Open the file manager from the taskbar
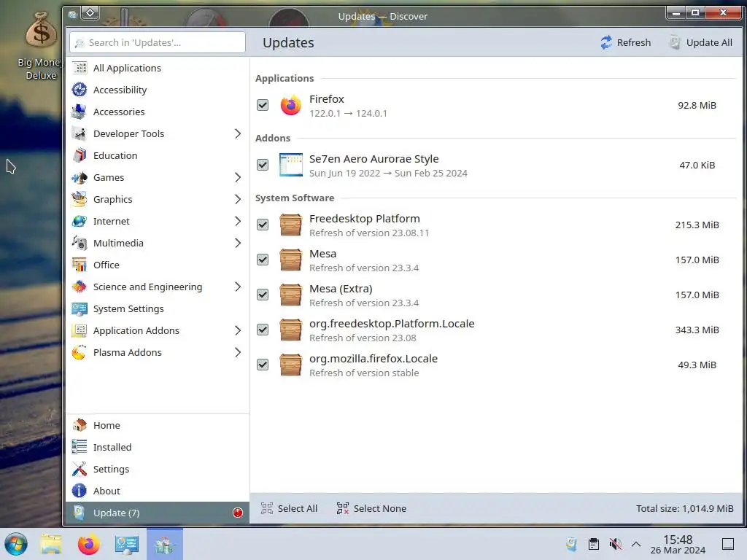This screenshot has width=747, height=560. point(51,544)
